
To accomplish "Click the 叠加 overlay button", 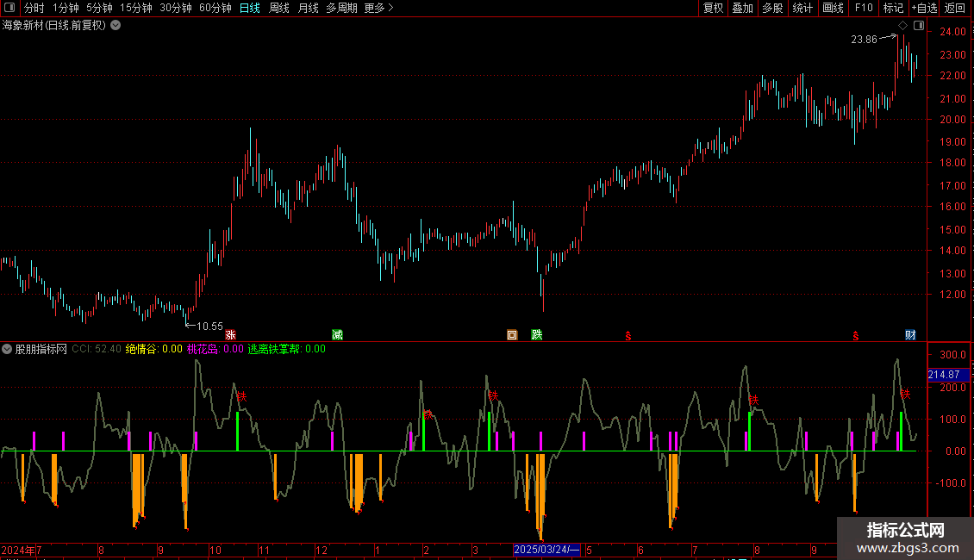I will 742,8.
